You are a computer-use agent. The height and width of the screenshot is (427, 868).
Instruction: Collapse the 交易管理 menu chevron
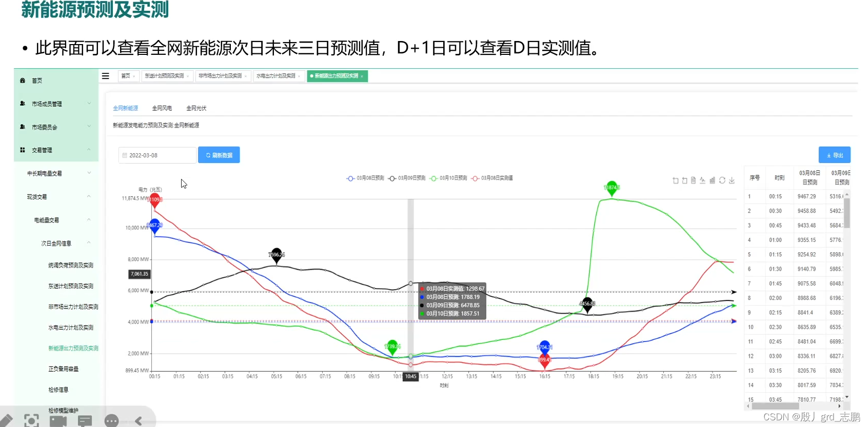point(89,150)
